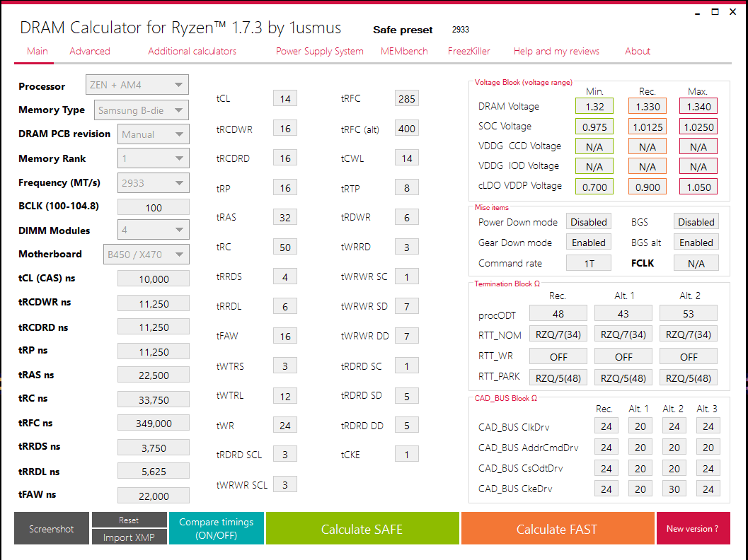Image resolution: width=748 pixels, height=560 pixels.
Task: Click the tWRWR SCL value box
Action: click(x=285, y=484)
